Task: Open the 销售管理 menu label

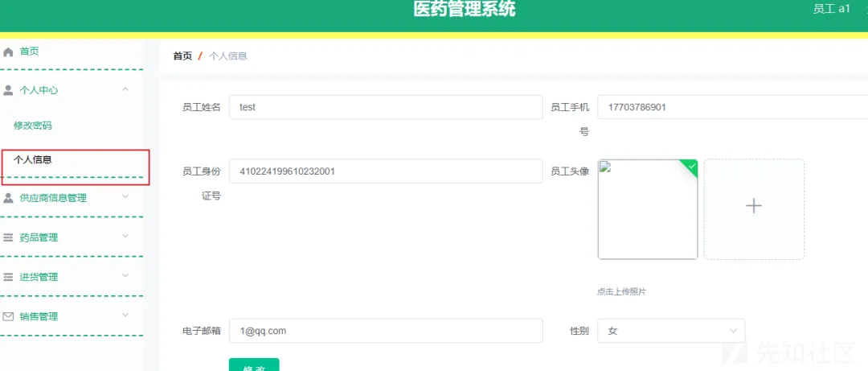Action: (x=39, y=317)
